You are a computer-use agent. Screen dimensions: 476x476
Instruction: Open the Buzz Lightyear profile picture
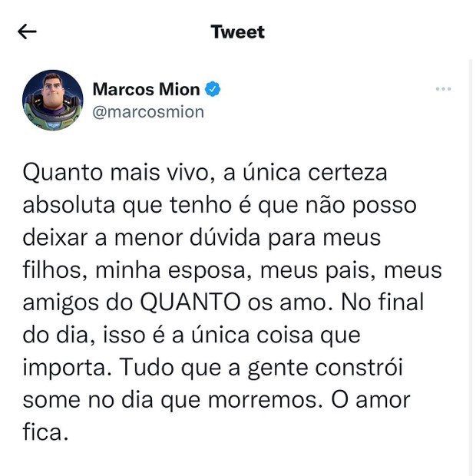tap(53, 100)
